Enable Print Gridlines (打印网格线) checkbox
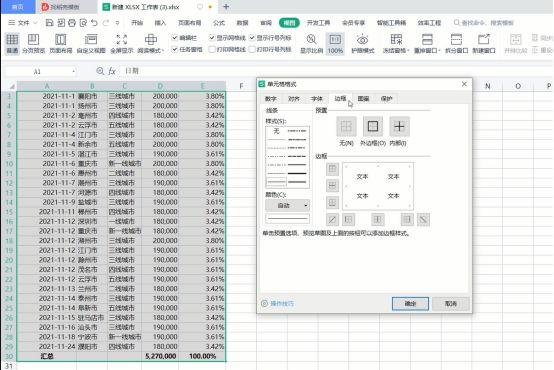 (212, 49)
